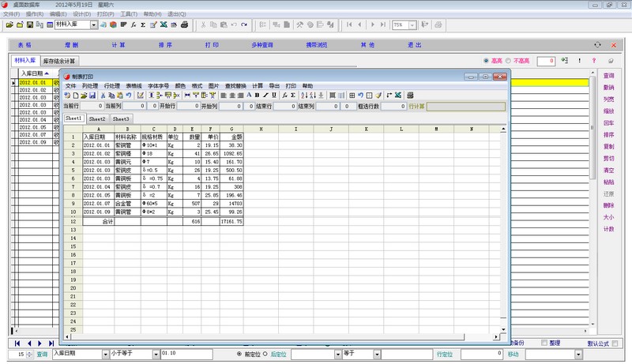Screen dimensions: 632x364
Task: Select the 高亮 radio button
Action: (486, 61)
